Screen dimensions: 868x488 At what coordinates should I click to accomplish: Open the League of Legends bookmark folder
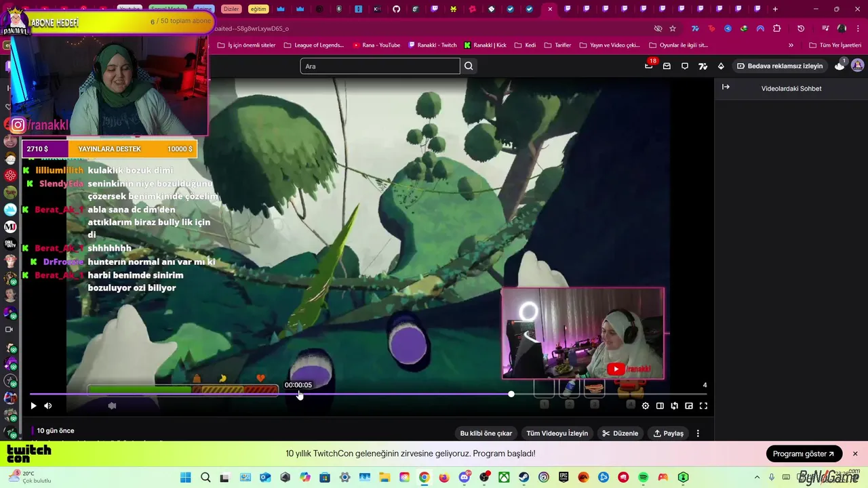tap(313, 45)
